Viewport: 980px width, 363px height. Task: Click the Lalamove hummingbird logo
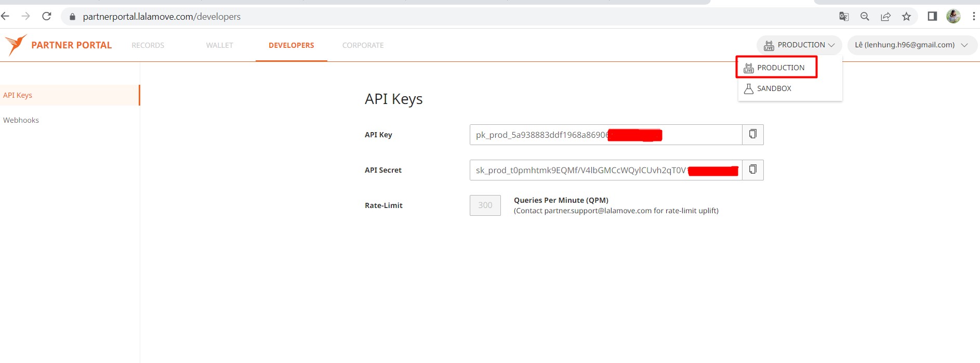point(16,45)
